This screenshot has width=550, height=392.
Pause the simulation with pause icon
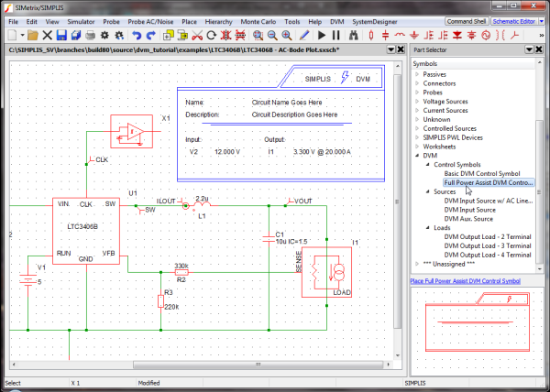click(x=335, y=34)
